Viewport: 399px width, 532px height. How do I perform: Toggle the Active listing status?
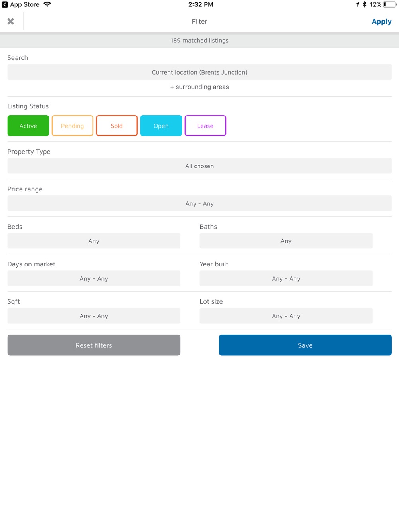[28, 126]
